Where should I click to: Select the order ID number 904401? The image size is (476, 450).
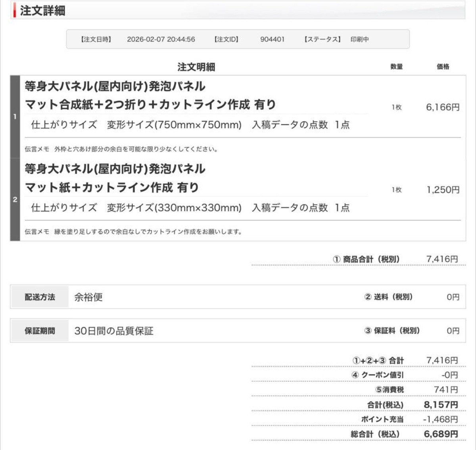[x=272, y=39]
